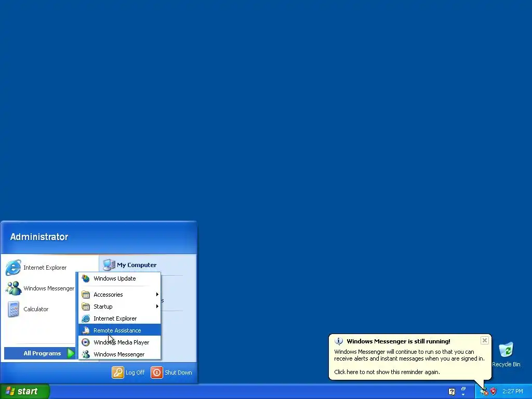This screenshot has width=532, height=399.
Task: Click the Administrator user name header
Action: 39,237
